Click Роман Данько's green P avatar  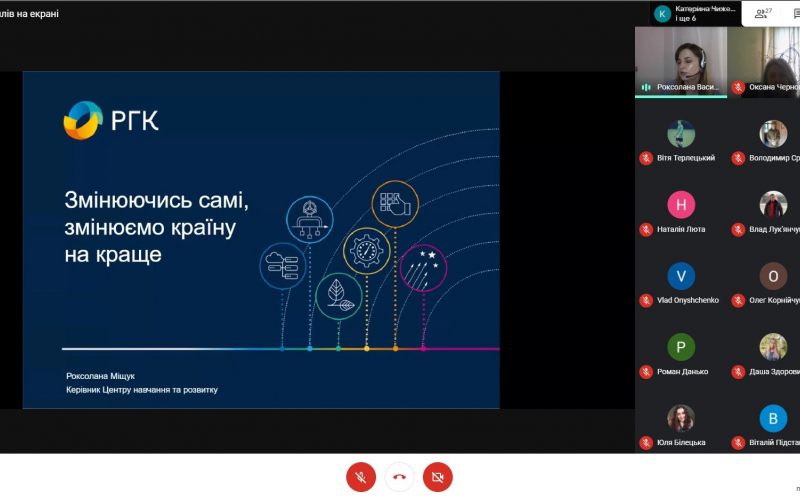681,347
